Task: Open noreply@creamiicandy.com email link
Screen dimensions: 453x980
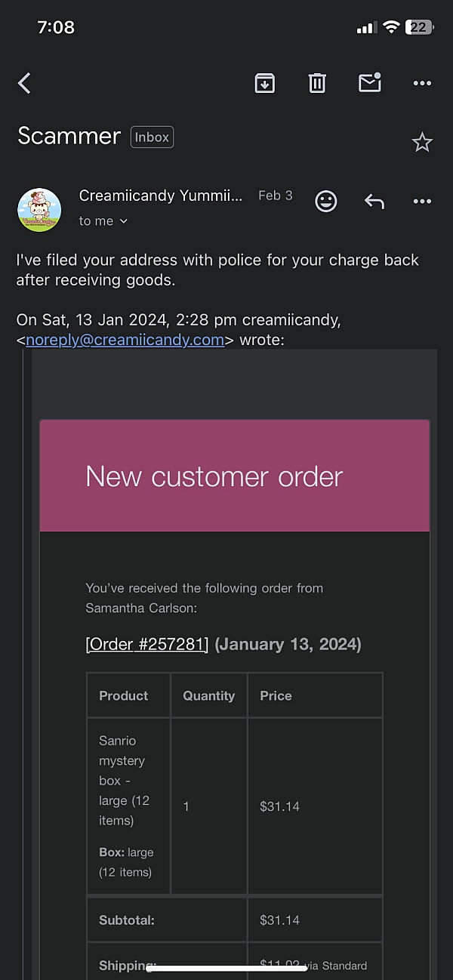Action: pos(125,340)
